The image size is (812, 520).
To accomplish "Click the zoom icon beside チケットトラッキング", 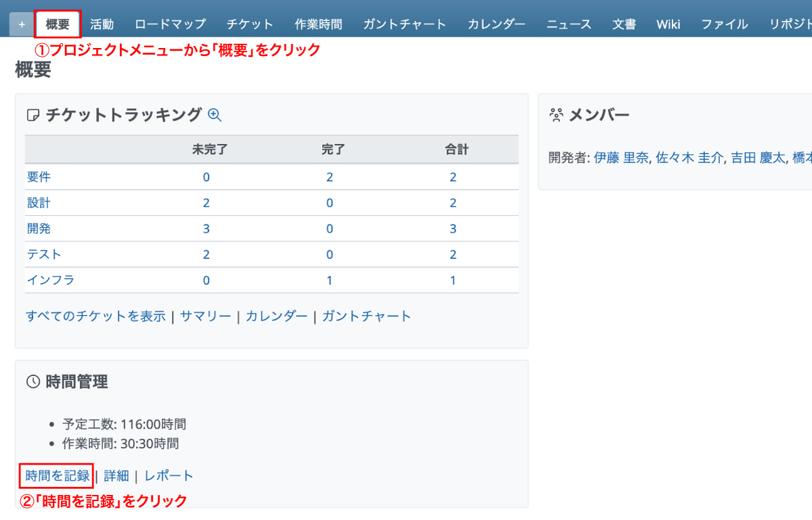I will pos(215,115).
